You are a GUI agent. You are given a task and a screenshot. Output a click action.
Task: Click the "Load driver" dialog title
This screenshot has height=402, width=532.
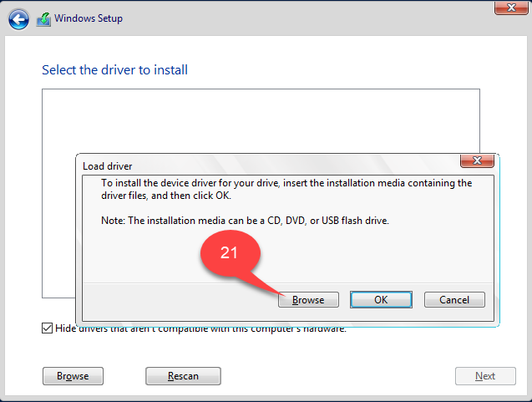click(x=108, y=166)
